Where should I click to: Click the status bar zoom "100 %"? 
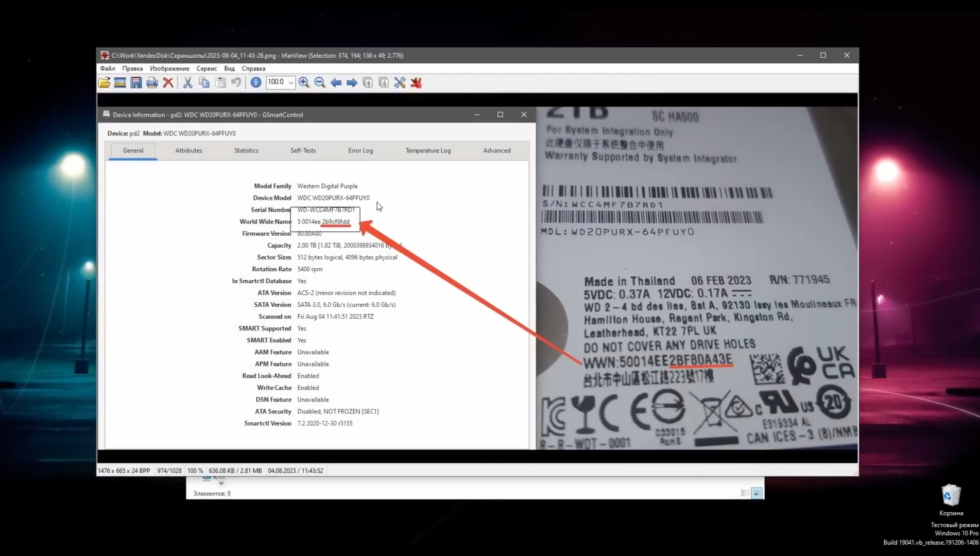pyautogui.click(x=195, y=471)
